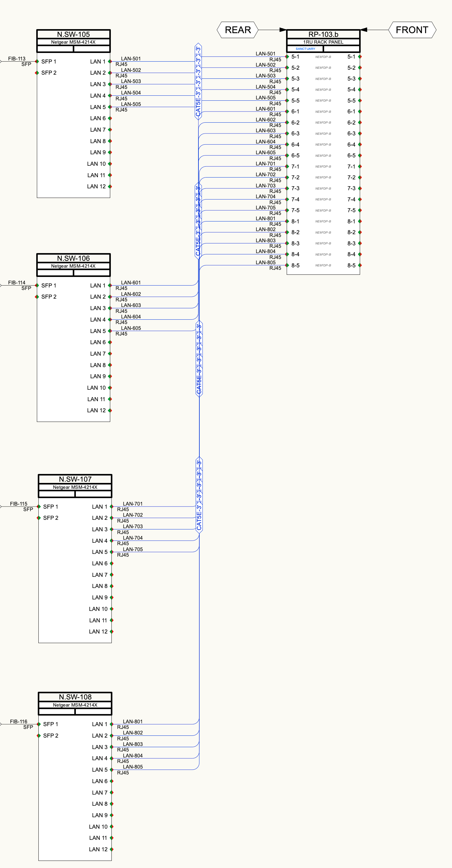
Task: Select LAN 12 port diamond on N.SW-108
Action: point(111,849)
